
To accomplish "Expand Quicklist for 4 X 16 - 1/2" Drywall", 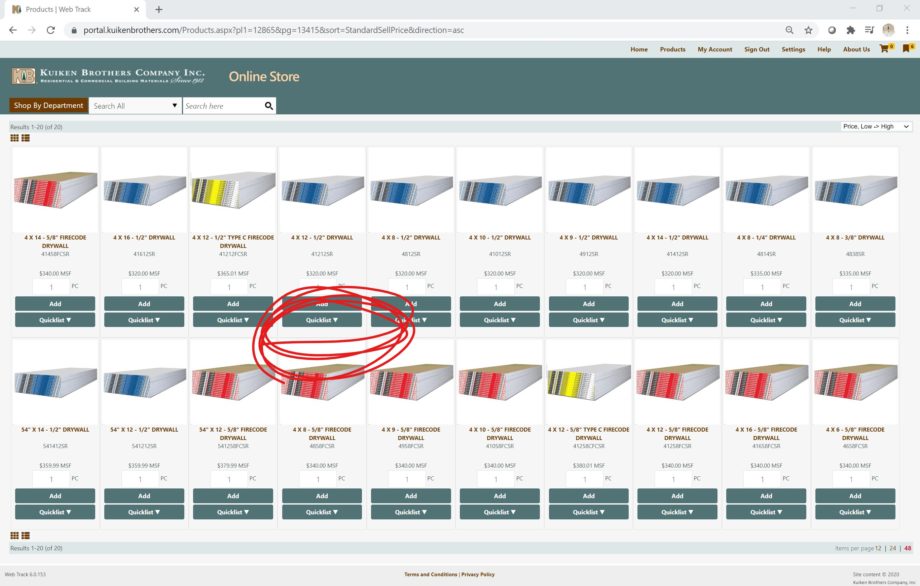I will click(144, 320).
